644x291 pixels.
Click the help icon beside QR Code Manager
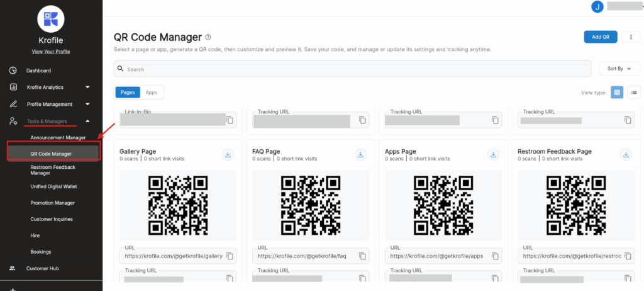tap(208, 37)
